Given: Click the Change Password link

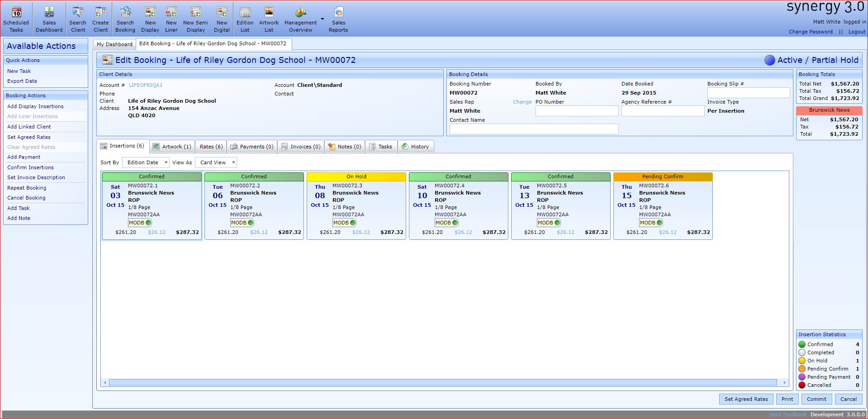Looking at the screenshot, I should 811,32.
